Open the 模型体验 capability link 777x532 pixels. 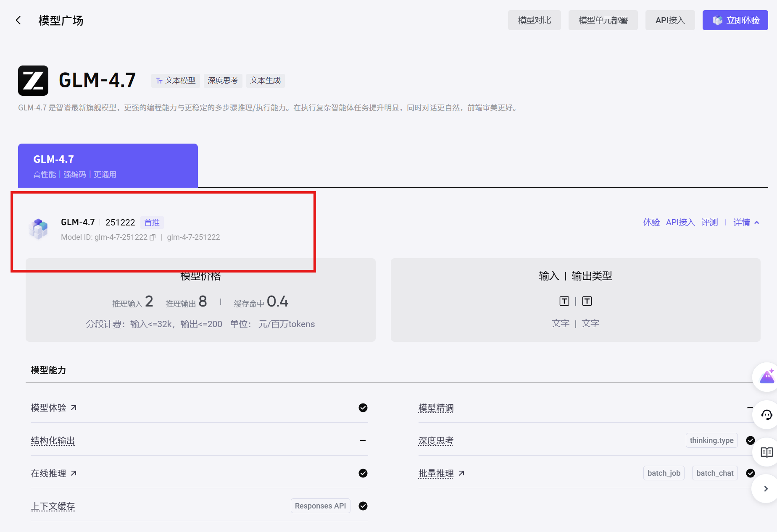pyautogui.click(x=49, y=408)
